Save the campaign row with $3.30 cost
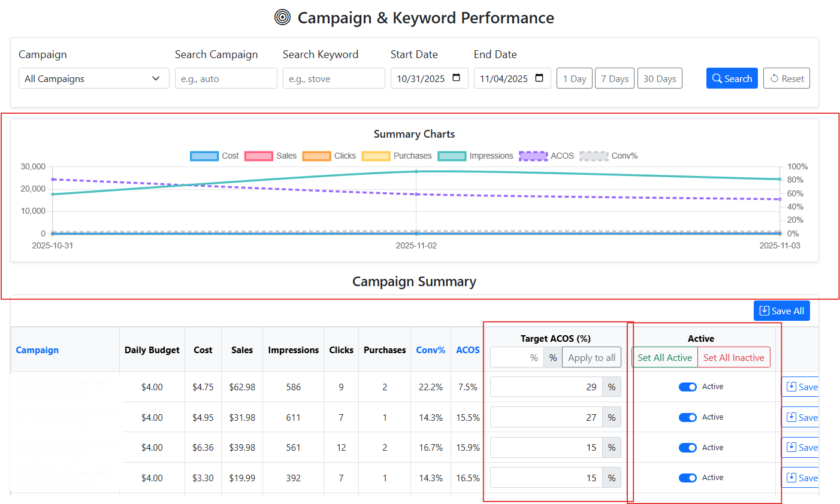 coord(801,478)
